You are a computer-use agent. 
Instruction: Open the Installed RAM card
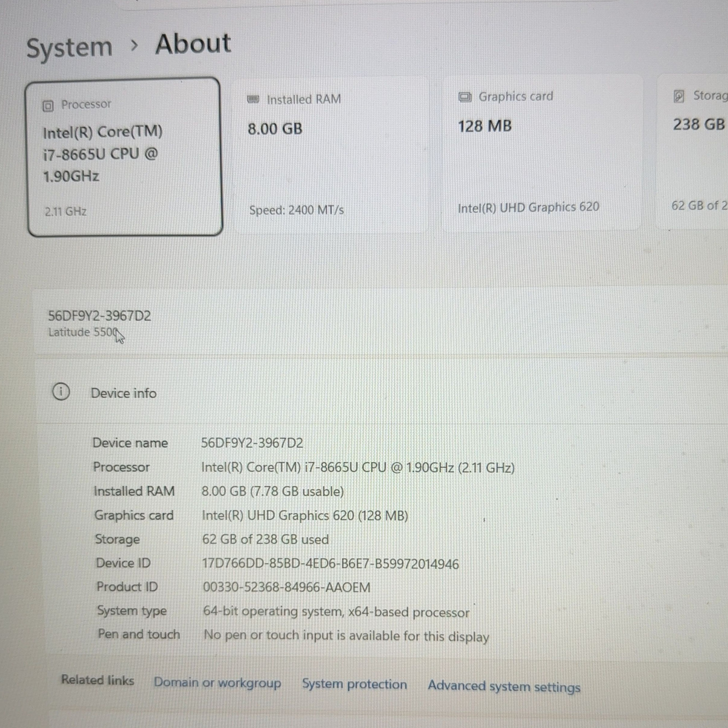pyautogui.click(x=331, y=155)
